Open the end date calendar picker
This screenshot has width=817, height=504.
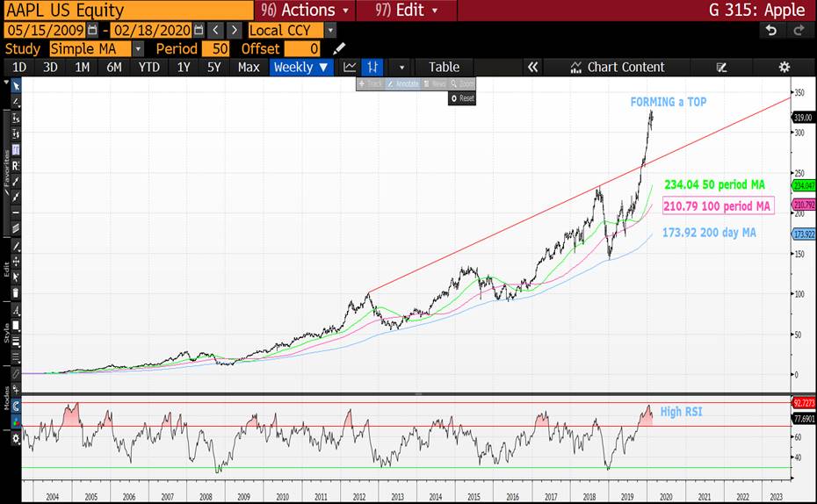[x=199, y=30]
